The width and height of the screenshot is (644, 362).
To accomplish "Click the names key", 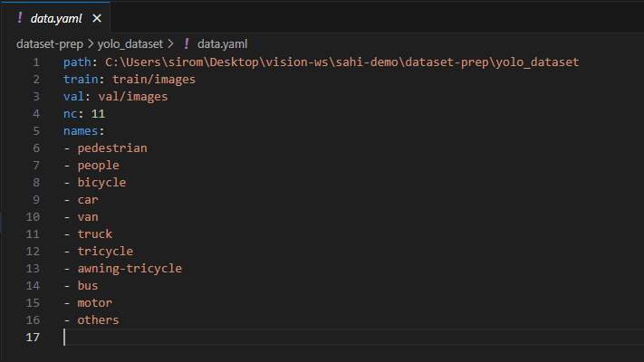I will click(81, 131).
